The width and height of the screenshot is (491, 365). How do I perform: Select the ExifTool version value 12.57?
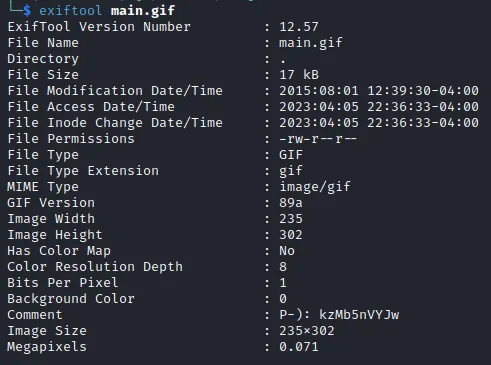pos(299,27)
